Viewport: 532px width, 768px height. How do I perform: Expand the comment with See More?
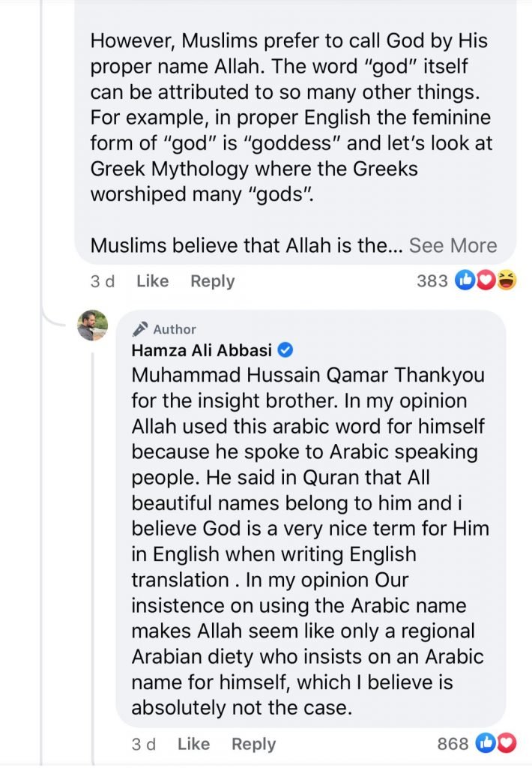453,245
